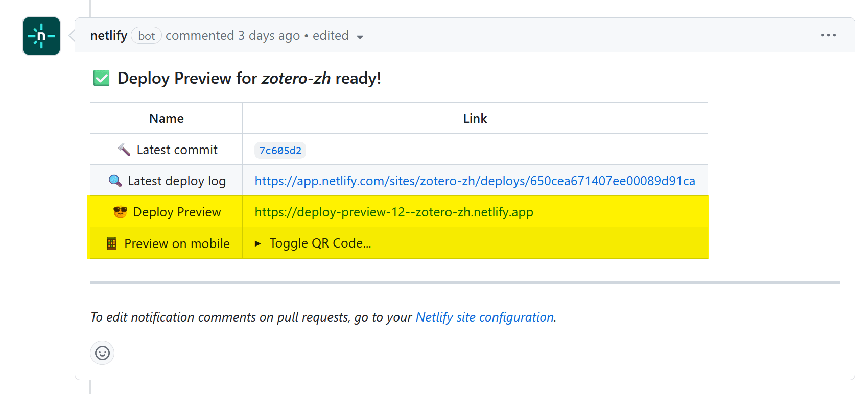Image resolution: width=868 pixels, height=394 pixels.
Task: Click the green checkmark emoji in heading
Action: [101, 78]
